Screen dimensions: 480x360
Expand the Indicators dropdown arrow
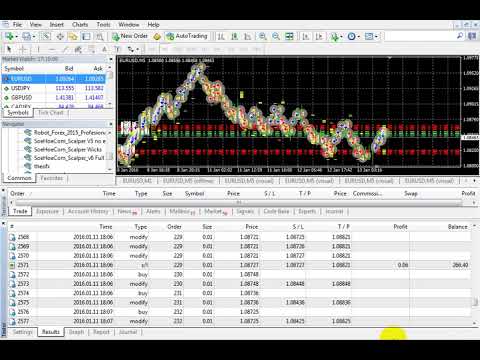point(341,36)
